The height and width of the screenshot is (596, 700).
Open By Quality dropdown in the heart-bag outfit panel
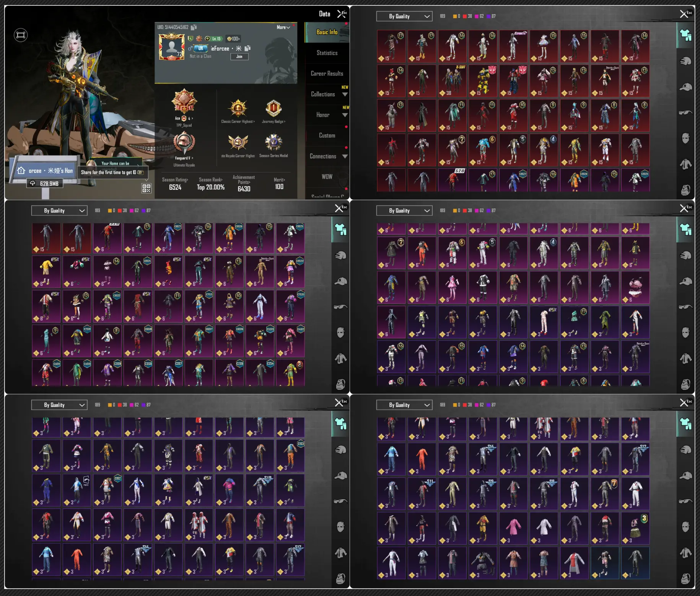pos(404,211)
